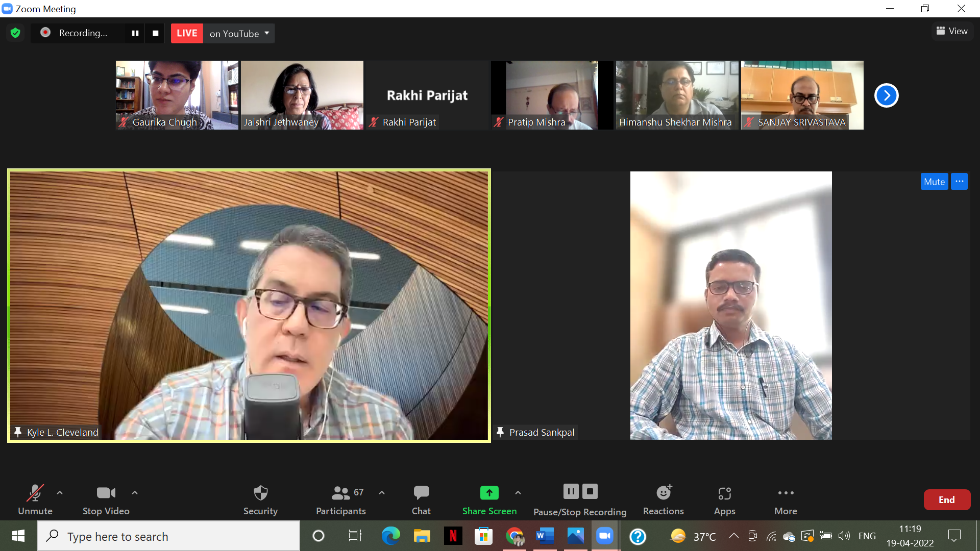Click the green Share Screen icon

point(489,493)
